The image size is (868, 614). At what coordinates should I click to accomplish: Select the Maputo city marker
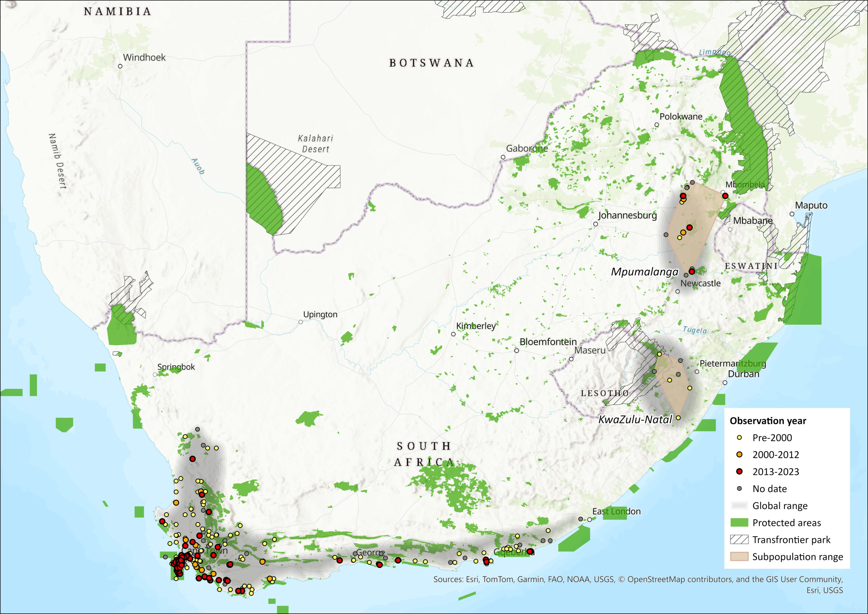(x=792, y=214)
